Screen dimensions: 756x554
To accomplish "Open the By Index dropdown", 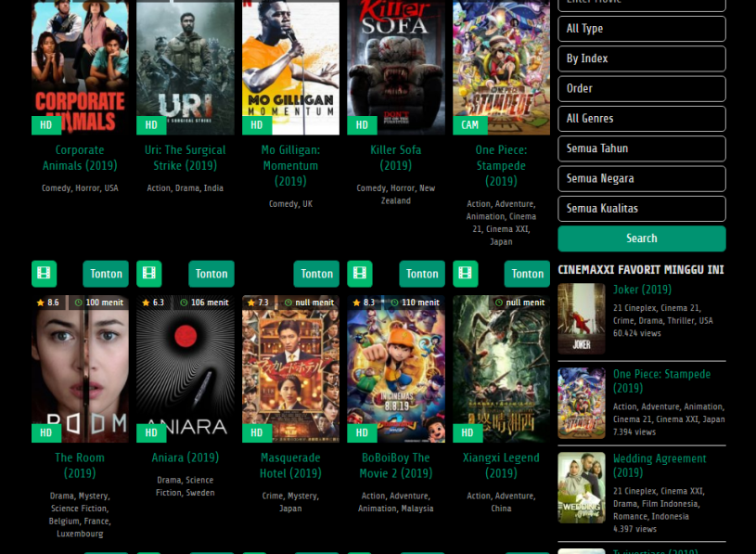I will pos(642,58).
